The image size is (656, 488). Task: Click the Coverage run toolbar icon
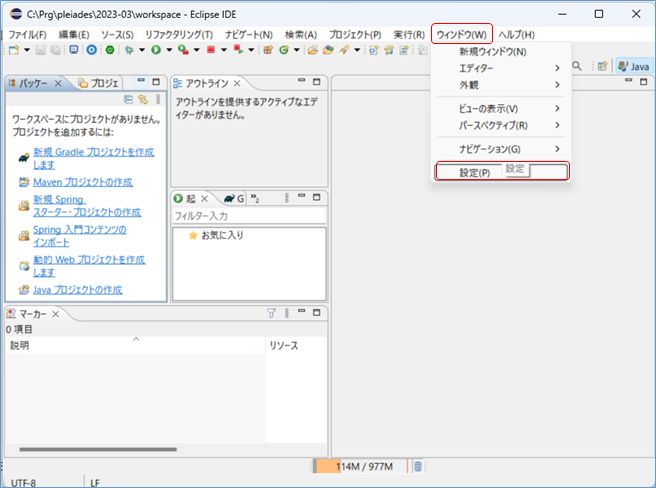point(183,50)
